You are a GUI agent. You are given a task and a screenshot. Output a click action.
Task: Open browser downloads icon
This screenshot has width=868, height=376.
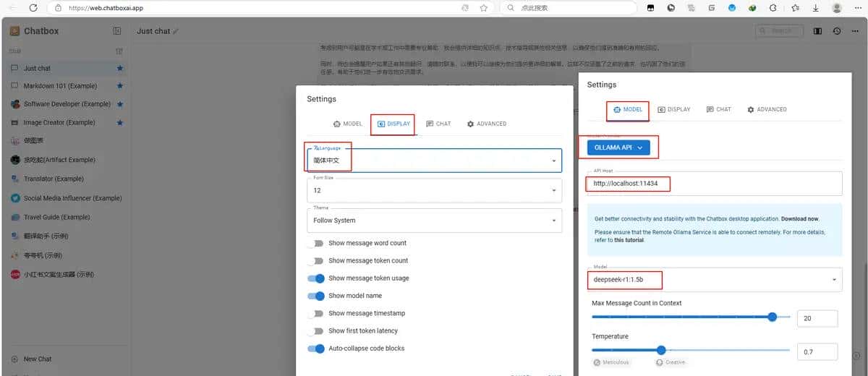814,8
